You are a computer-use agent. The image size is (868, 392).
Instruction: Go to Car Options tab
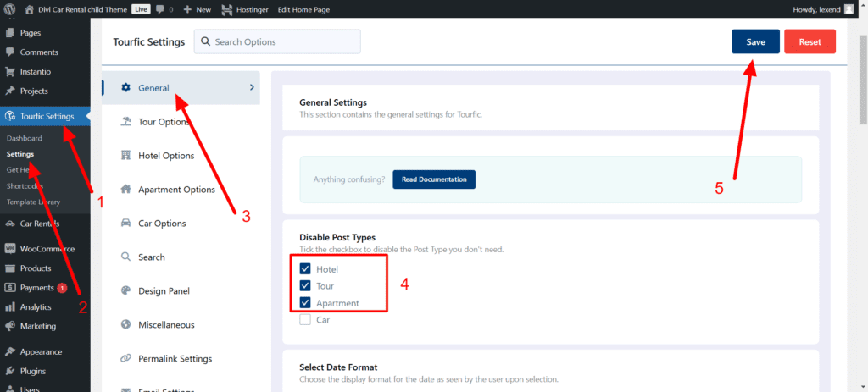pyautogui.click(x=181, y=223)
